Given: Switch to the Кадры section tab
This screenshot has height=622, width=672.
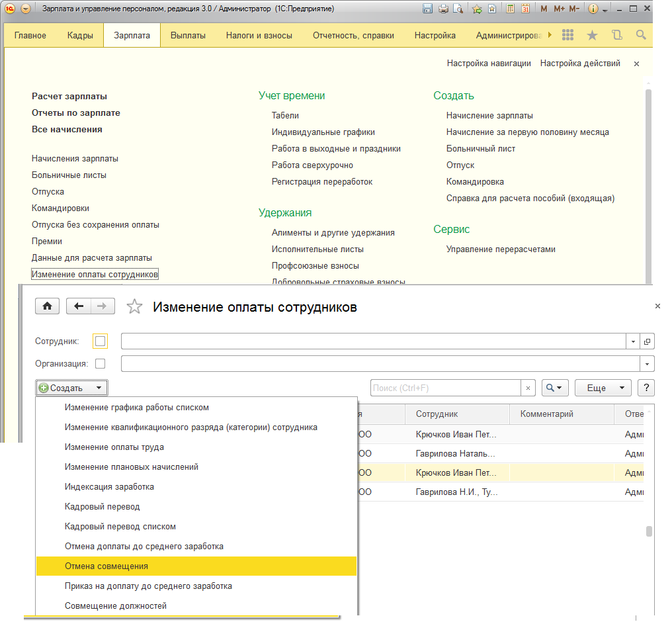Looking at the screenshot, I should tap(80, 35).
